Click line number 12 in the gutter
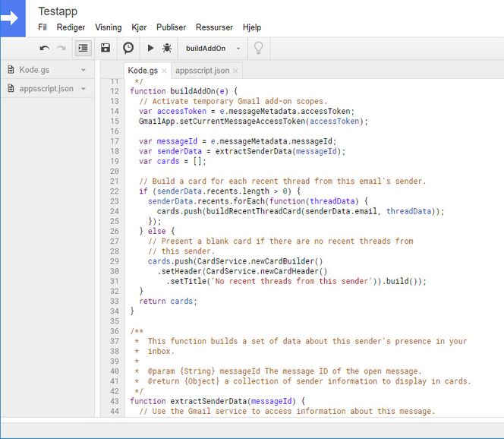Screen dimensions: 504x439 coord(115,91)
